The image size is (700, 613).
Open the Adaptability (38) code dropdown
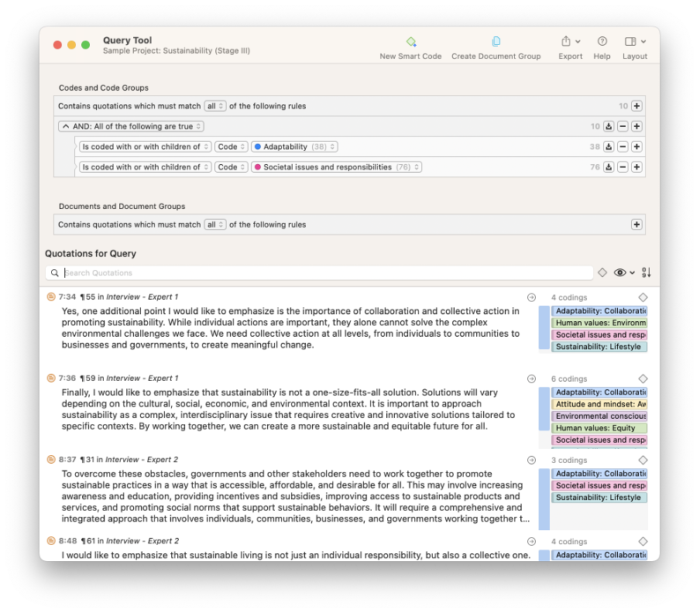pos(295,147)
